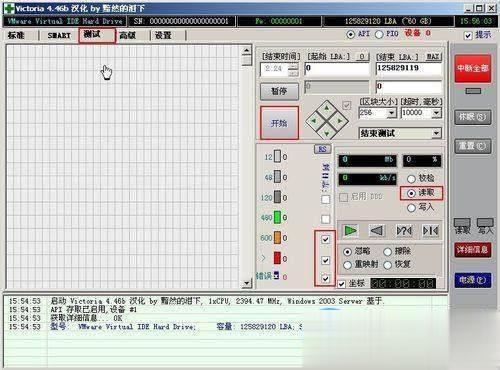500x370 pixels.
Task: Toggle the 提示 checkbox at top right
Action: (468, 35)
